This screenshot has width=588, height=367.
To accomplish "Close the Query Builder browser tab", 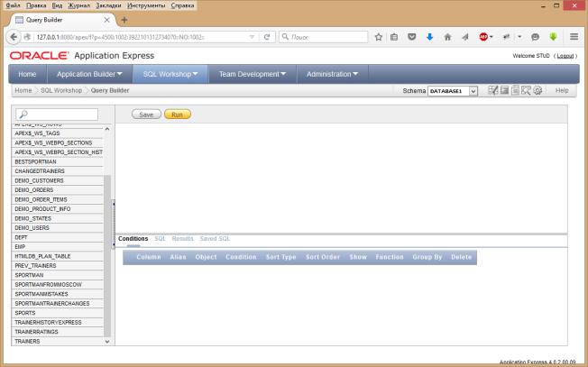I will [x=107, y=20].
